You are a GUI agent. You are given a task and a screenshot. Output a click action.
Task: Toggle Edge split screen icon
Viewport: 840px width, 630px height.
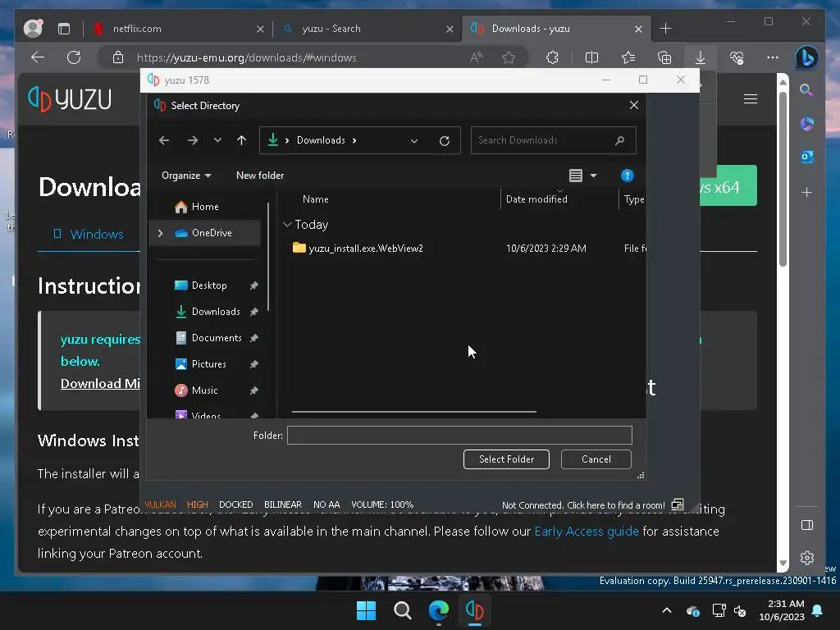591,57
